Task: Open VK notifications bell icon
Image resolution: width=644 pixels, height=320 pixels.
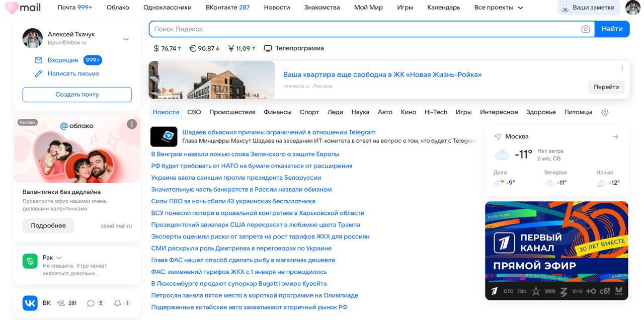Action: (x=118, y=303)
